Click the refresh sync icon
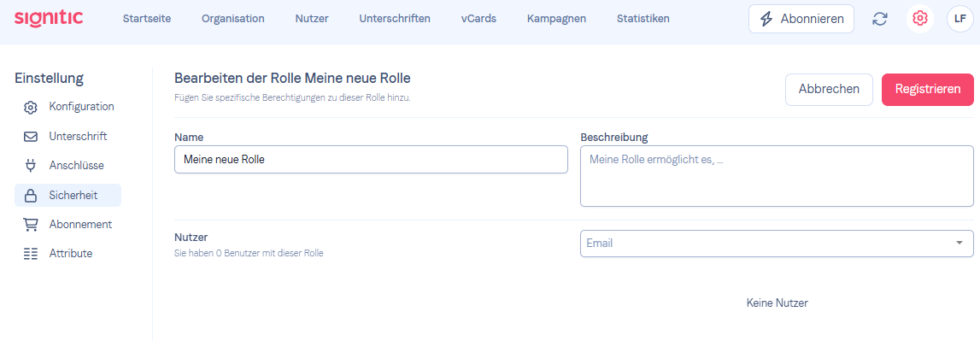Screen dimensions: 980x341 click(880, 19)
